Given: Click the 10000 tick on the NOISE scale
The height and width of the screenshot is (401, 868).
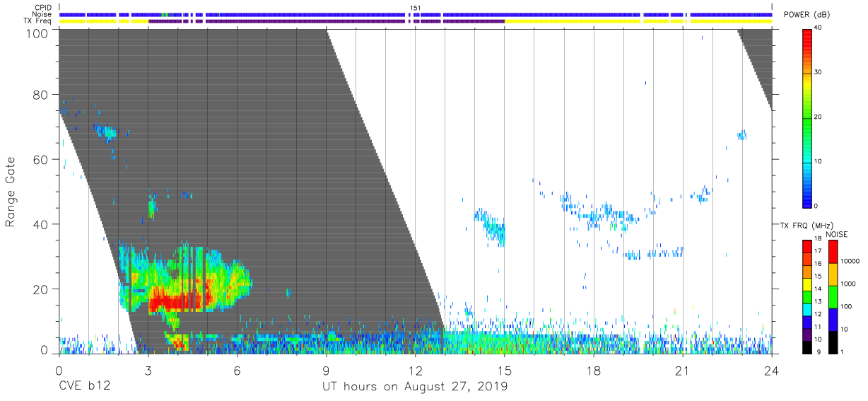Looking at the screenshot, I should pyautogui.click(x=851, y=261).
